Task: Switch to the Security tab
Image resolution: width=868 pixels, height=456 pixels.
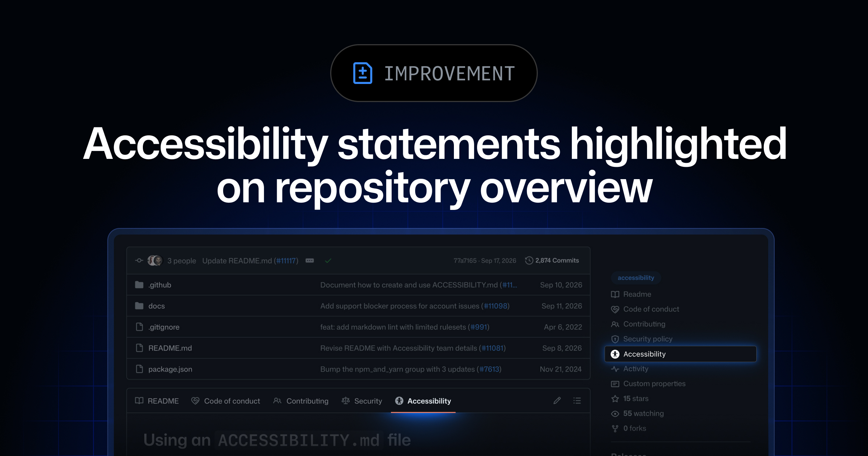Action: click(x=362, y=401)
